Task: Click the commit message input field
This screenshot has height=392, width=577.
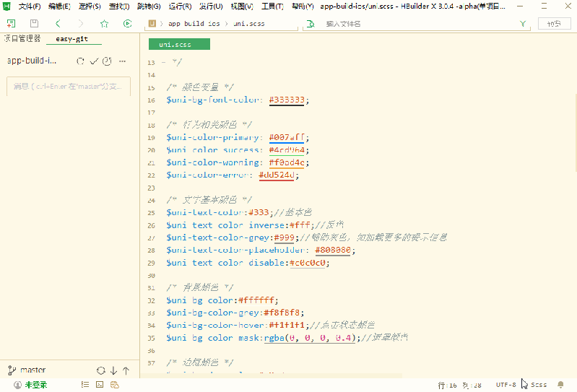Action: point(69,87)
